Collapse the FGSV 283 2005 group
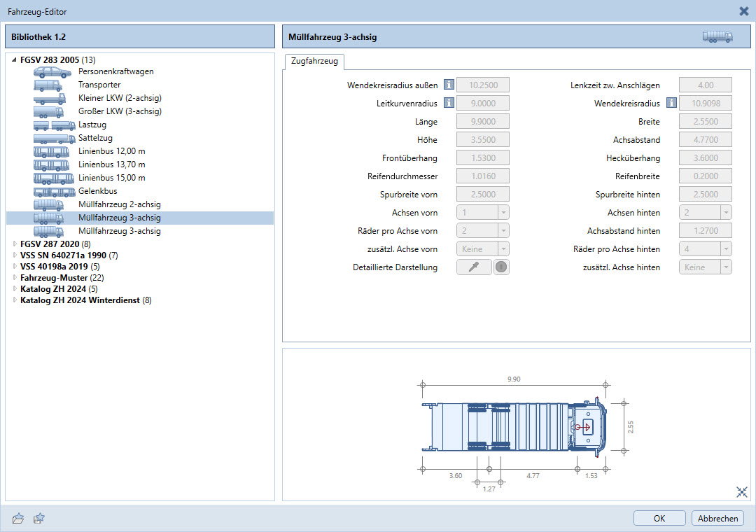The height and width of the screenshot is (532, 756). [x=15, y=60]
